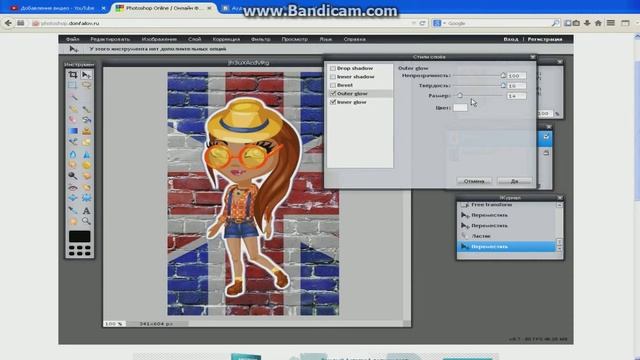Select the Magic Wand tool
This screenshot has height=360, width=640.
(74, 98)
